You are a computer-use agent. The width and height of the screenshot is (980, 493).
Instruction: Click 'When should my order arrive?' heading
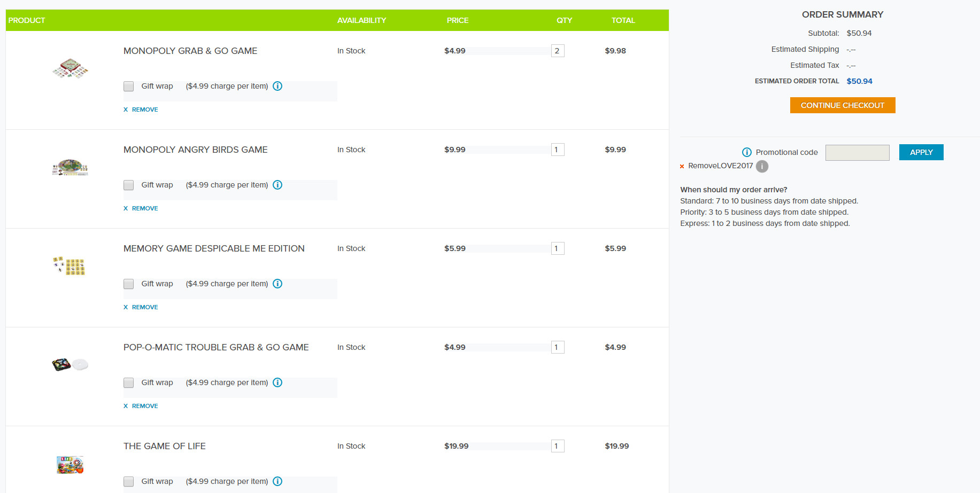734,190
